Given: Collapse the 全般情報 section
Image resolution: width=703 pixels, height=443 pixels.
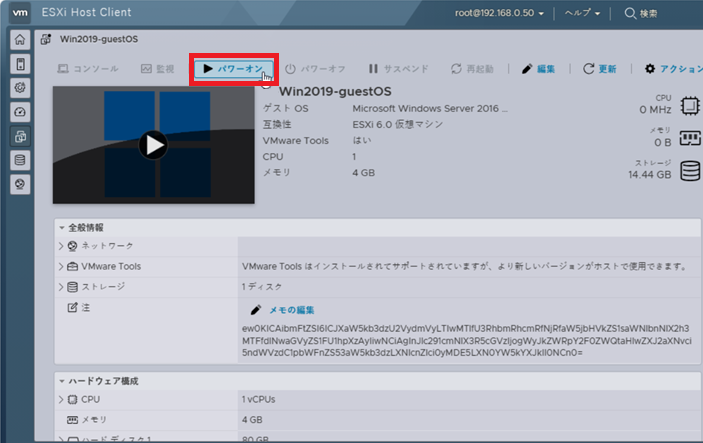Looking at the screenshot, I should point(61,225).
